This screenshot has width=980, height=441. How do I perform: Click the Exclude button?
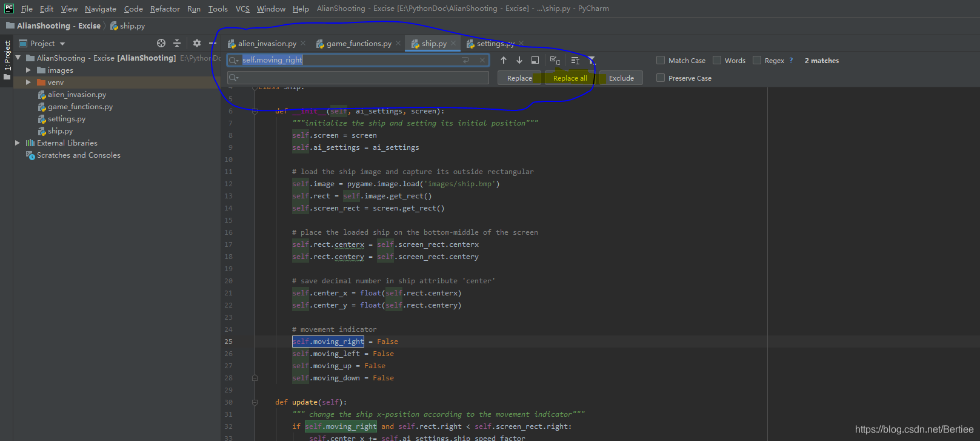(x=621, y=78)
